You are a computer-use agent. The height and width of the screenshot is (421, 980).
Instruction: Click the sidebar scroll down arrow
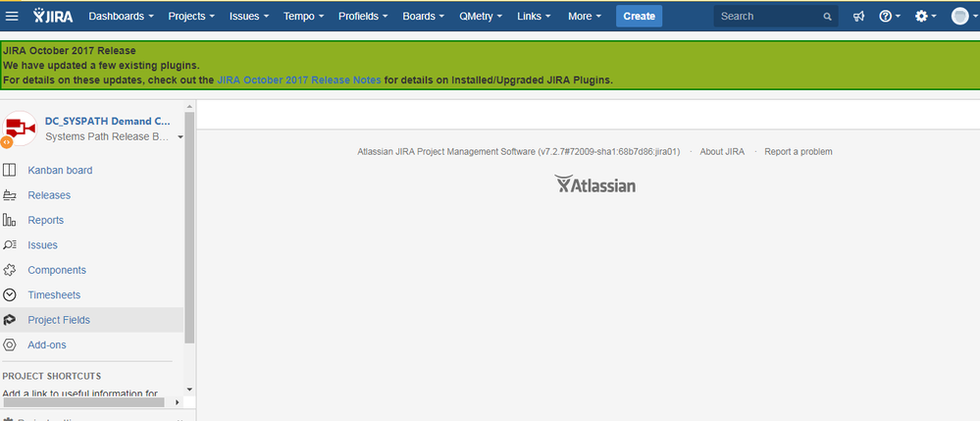[x=190, y=389]
